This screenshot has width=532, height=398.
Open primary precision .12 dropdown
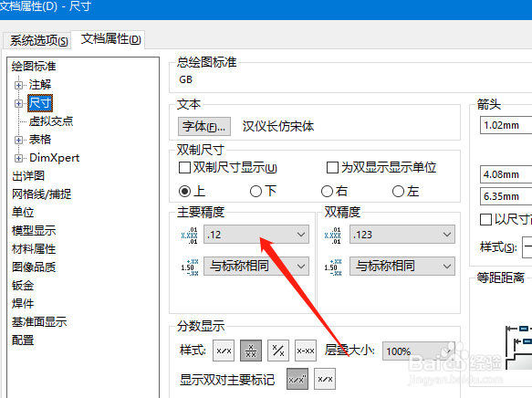(256, 235)
